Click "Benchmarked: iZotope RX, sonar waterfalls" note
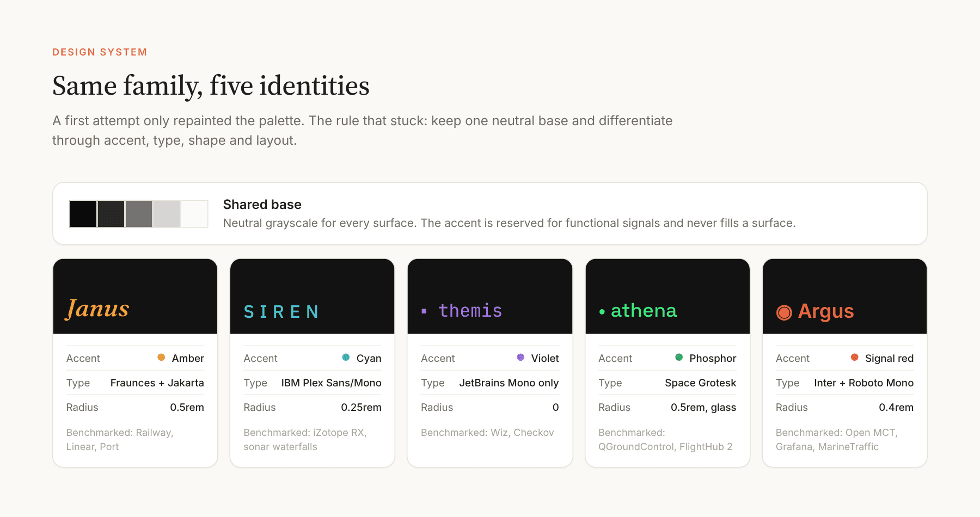980x517 pixels. click(x=305, y=440)
